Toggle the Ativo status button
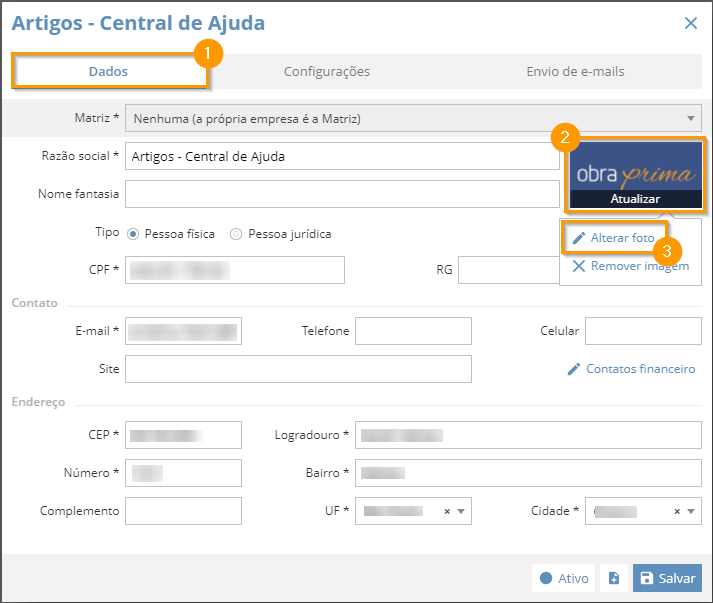The width and height of the screenshot is (713, 603). 563,578
